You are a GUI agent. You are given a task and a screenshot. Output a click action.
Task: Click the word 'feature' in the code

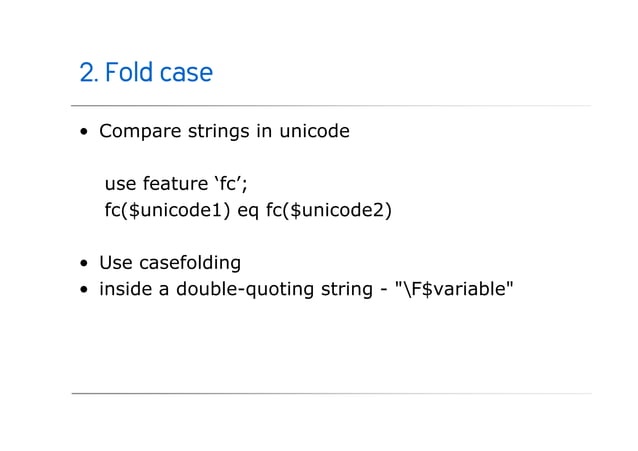[x=175, y=184]
